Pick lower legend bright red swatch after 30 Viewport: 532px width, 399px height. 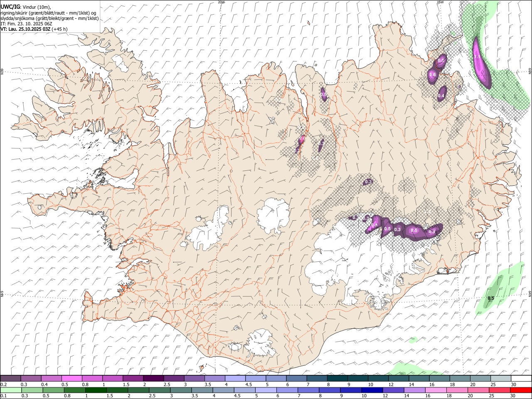[520, 390]
